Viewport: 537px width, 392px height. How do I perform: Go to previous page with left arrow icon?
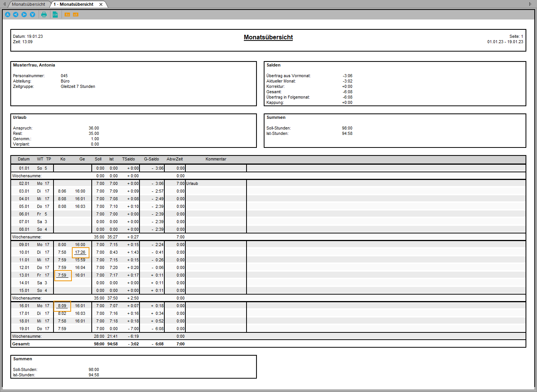point(16,15)
